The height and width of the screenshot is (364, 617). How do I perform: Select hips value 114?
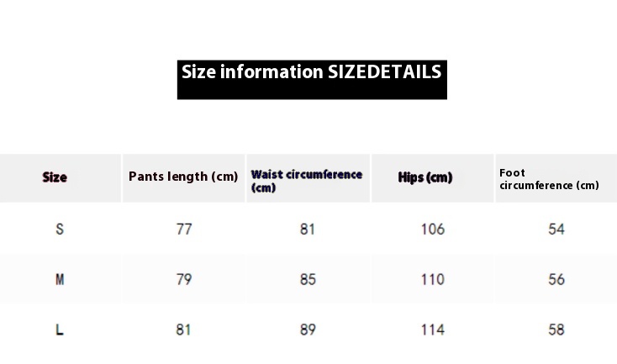432,330
